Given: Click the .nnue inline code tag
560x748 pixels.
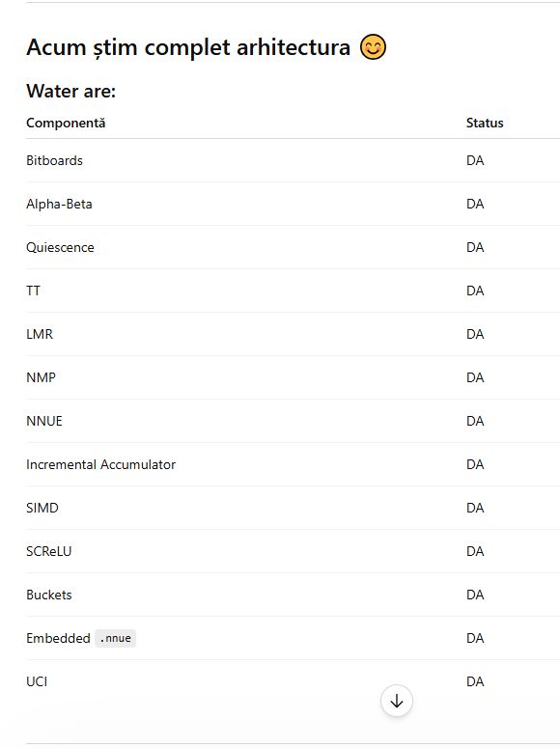Looking at the screenshot, I should (116, 638).
